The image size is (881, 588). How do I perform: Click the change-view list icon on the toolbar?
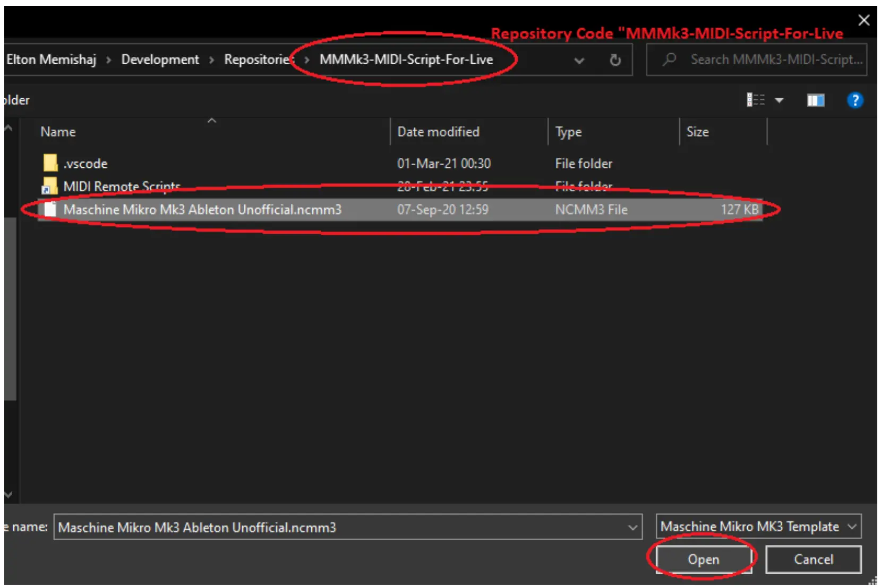pos(755,100)
